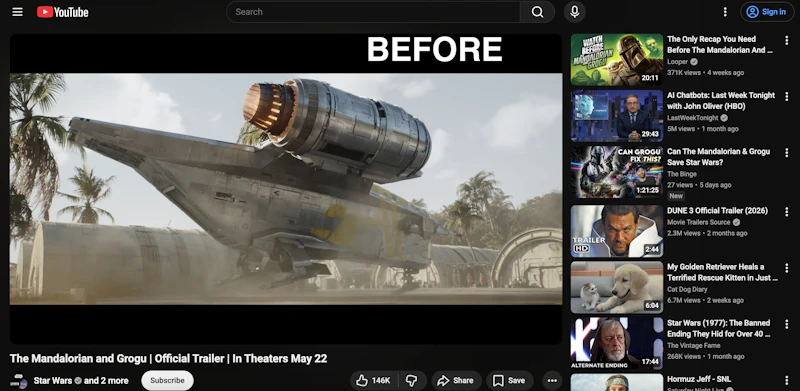800x391 pixels.
Task: Focus the Search input field
Action: 373,12
